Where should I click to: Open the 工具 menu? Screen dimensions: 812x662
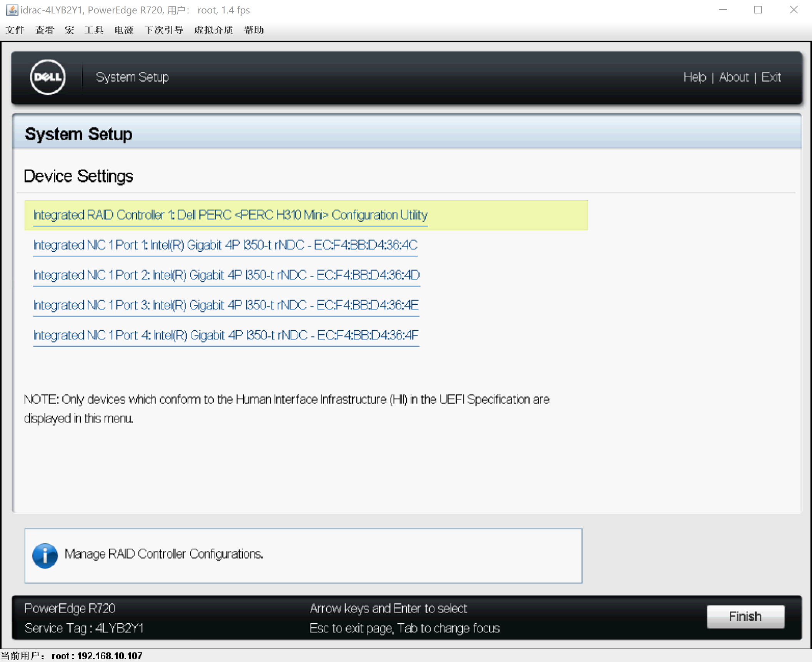point(94,30)
